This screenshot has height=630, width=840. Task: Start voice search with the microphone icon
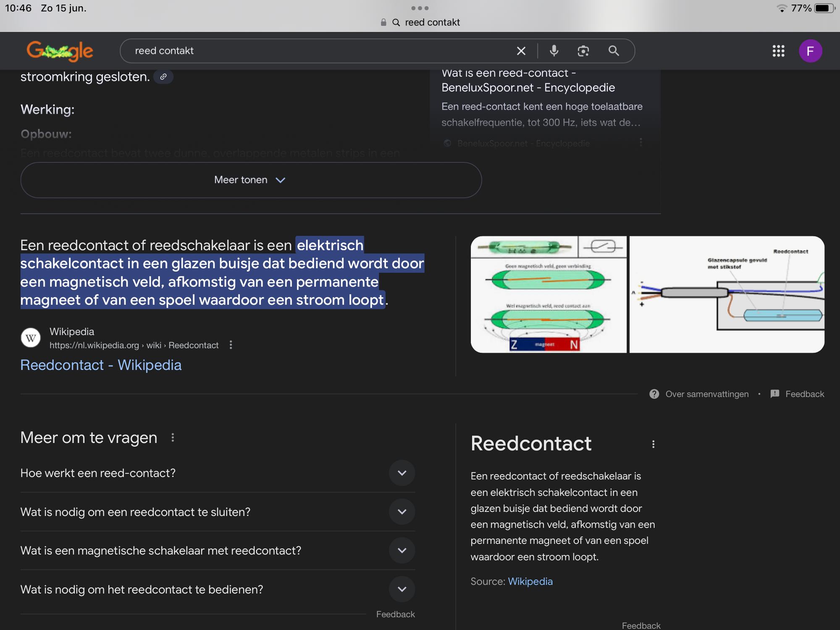pyautogui.click(x=554, y=51)
